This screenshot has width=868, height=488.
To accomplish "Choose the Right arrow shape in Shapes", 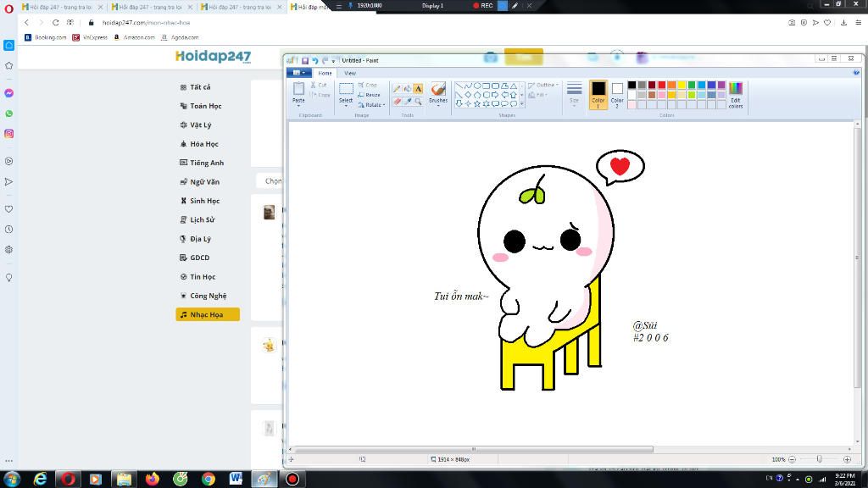I will [495, 95].
